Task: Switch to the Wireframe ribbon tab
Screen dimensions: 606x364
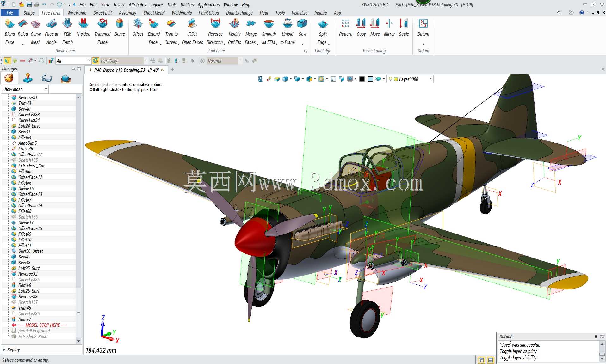Action: 77,13
